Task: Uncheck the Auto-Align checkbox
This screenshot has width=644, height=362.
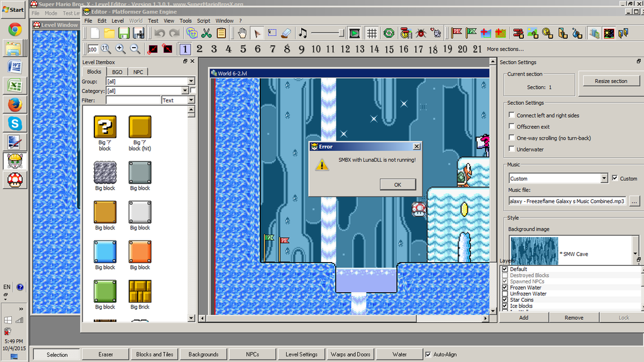Action: coord(428,354)
